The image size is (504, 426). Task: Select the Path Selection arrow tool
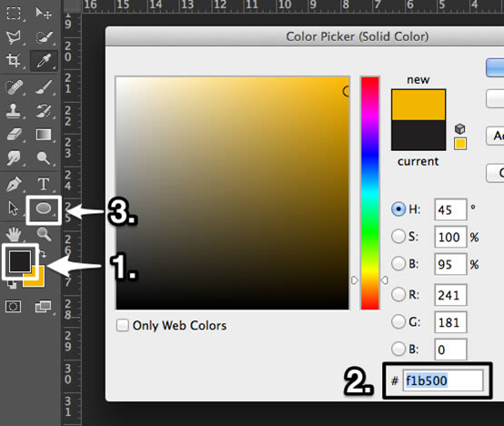click(13, 208)
